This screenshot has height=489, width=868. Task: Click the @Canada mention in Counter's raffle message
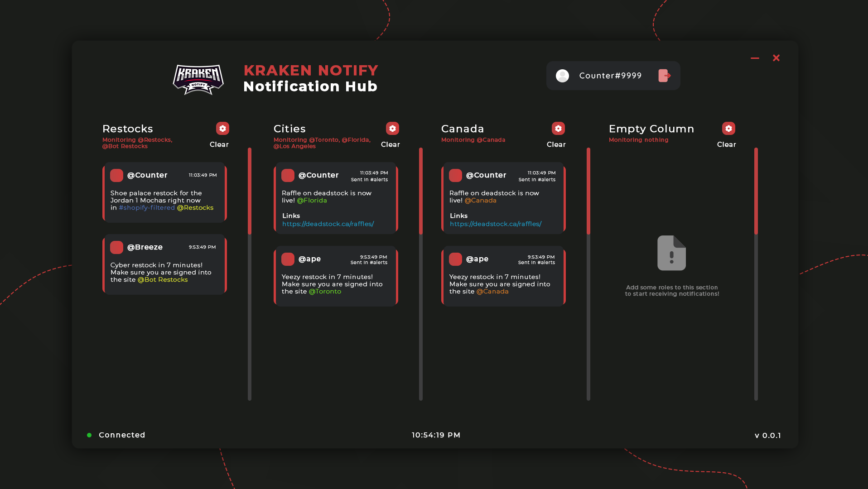click(x=481, y=201)
